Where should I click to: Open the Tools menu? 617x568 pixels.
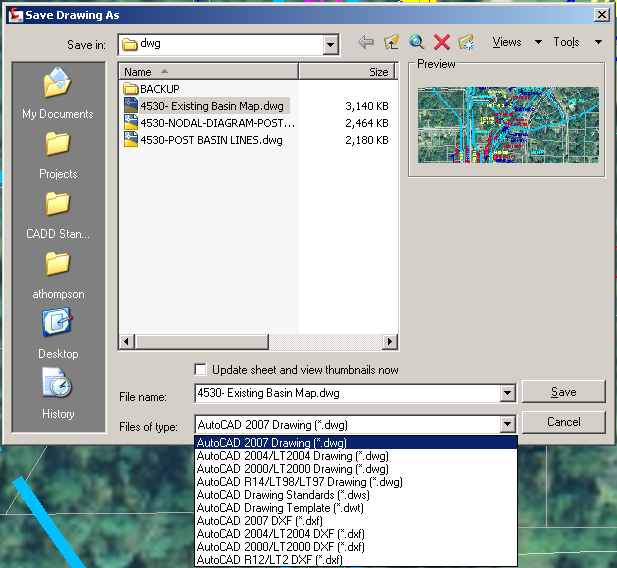pyautogui.click(x=578, y=42)
